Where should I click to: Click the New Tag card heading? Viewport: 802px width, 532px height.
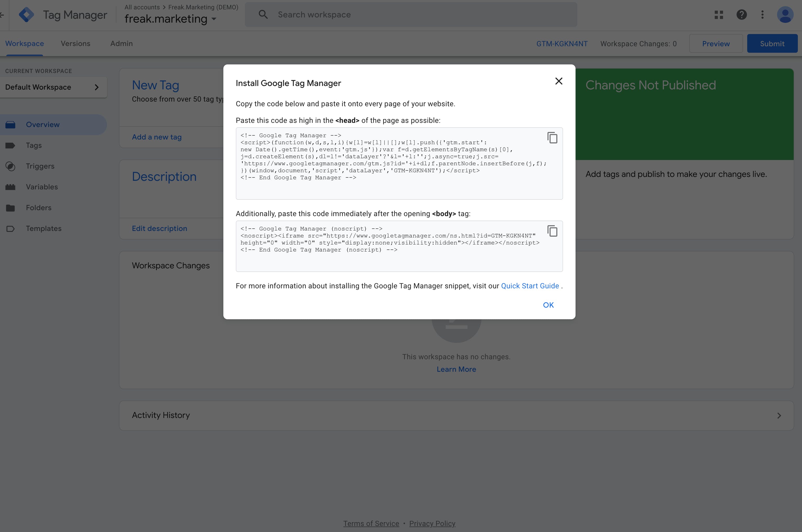pos(155,85)
